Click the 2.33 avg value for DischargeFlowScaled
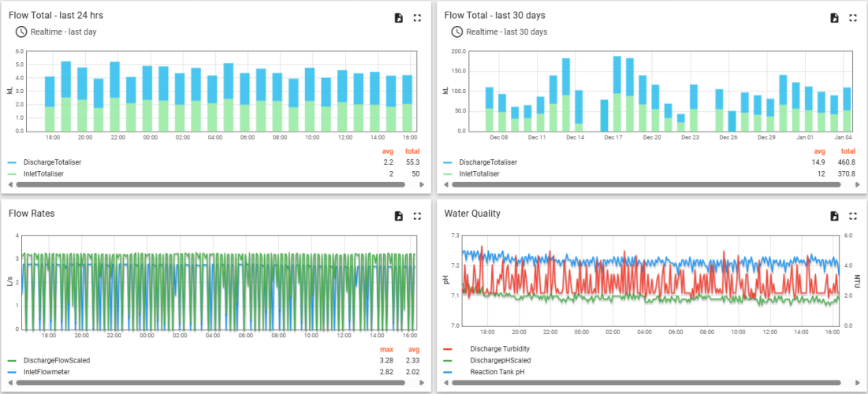The width and height of the screenshot is (868, 394). point(412,360)
